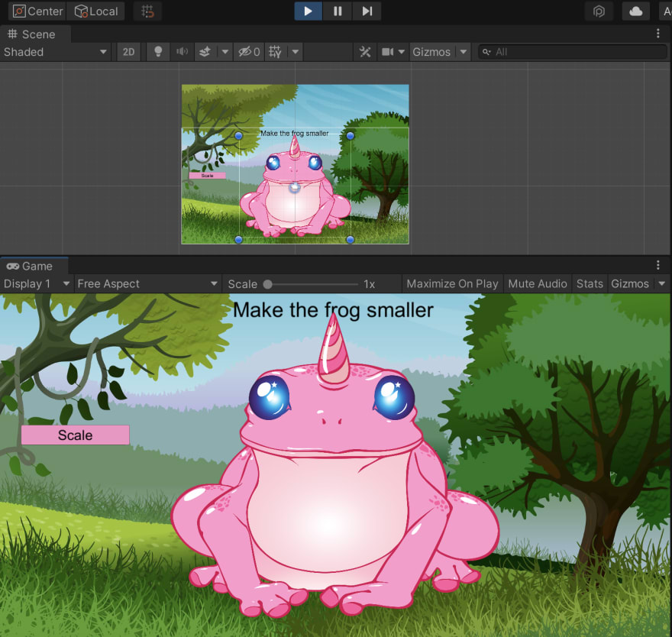The height and width of the screenshot is (637, 672).
Task: Click the Step frame button
Action: 367,11
